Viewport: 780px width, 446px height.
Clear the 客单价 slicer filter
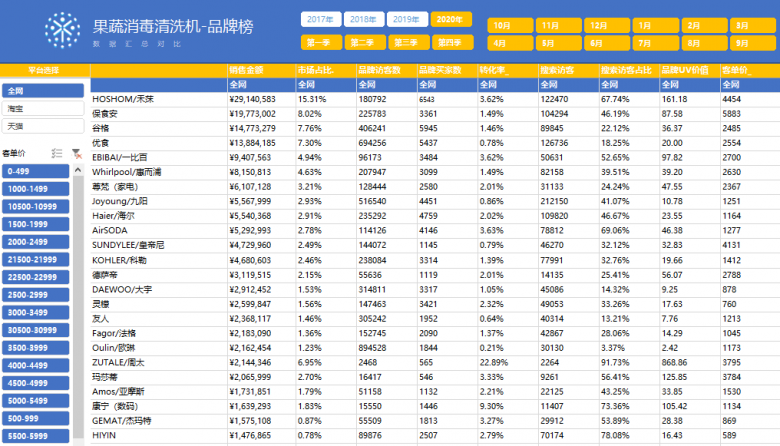[76, 153]
